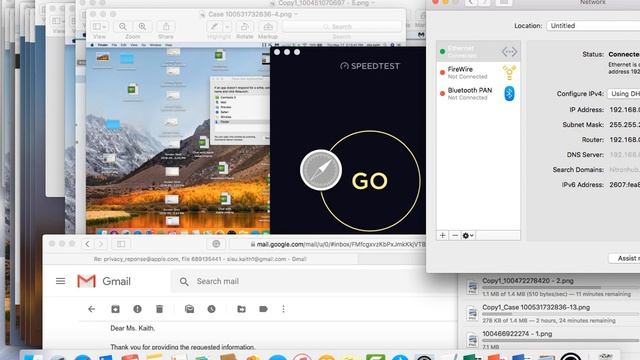Image resolution: width=640 pixels, height=360 pixels.
Task: Mark Gmail message as unread
Action: pyautogui.click(x=189, y=309)
